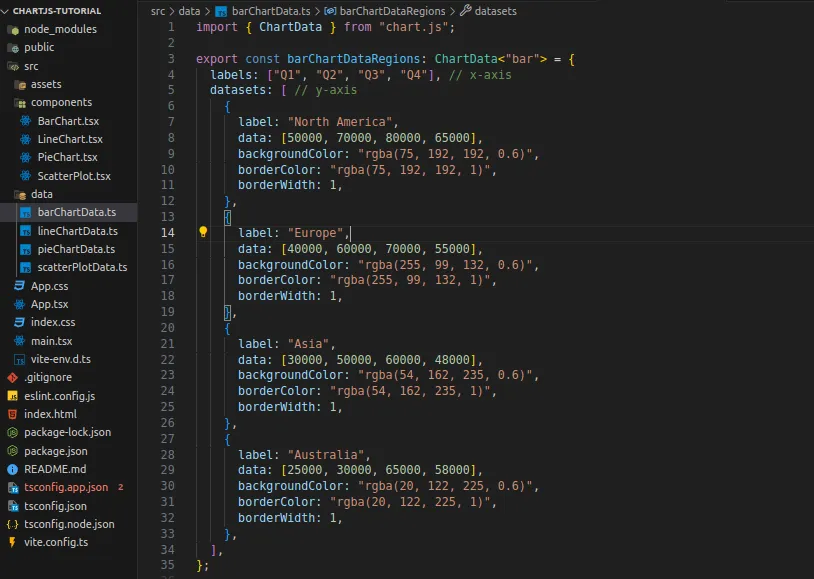Click the eslint.config.js JS icon

[x=12, y=396]
